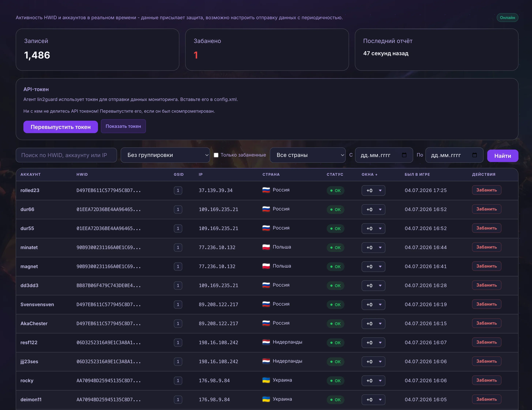Click the 'HWID' column header
The image size is (532, 410).
click(x=82, y=174)
